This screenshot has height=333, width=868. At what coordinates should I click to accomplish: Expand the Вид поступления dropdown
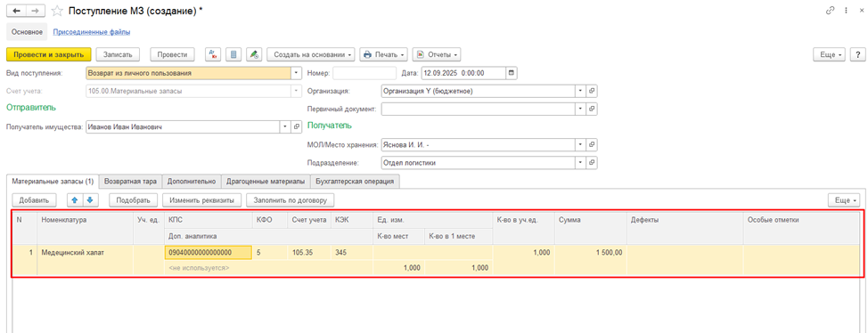pyautogui.click(x=296, y=72)
